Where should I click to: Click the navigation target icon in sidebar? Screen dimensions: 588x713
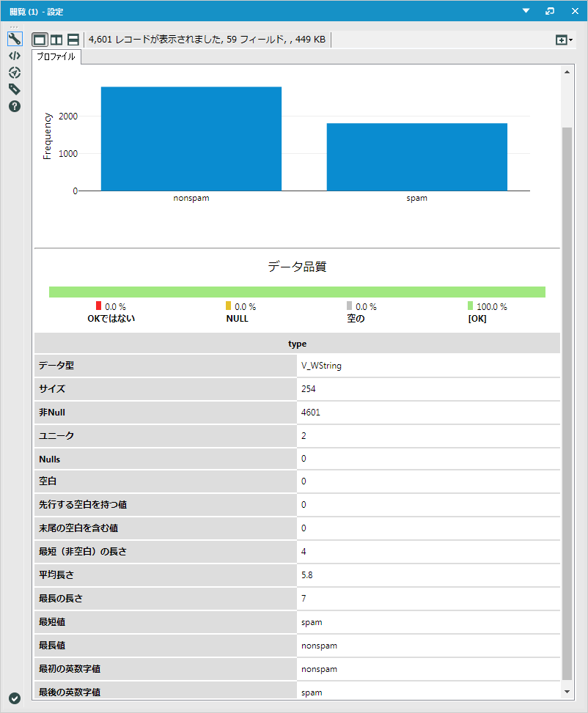pyautogui.click(x=14, y=73)
